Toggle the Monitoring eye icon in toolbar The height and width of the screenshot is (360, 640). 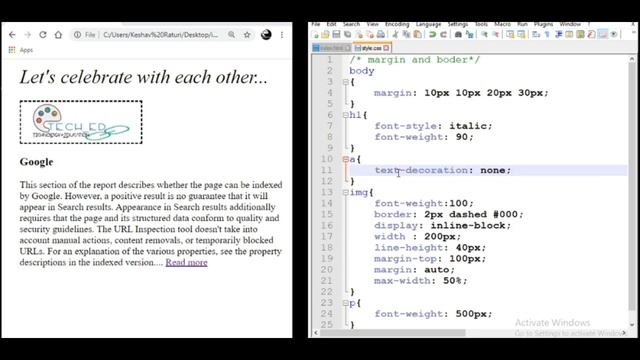[613, 35]
